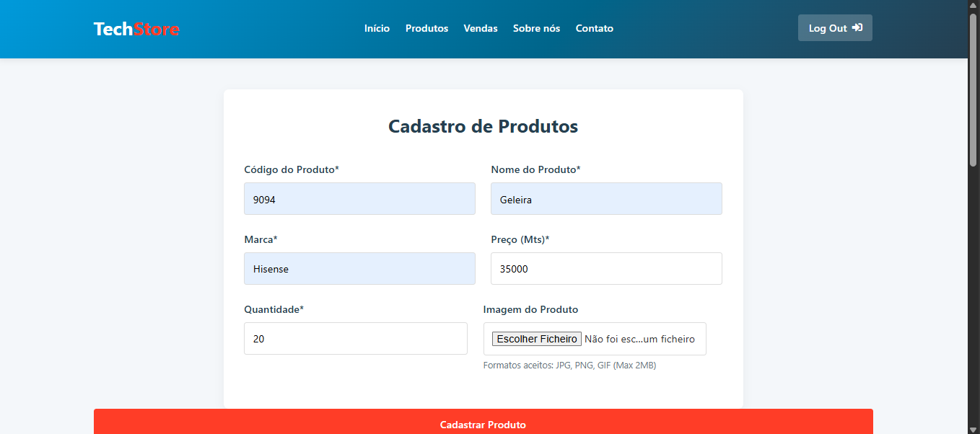Click the Cadastro de Produtos heading
The height and width of the screenshot is (434, 980).
483,127
